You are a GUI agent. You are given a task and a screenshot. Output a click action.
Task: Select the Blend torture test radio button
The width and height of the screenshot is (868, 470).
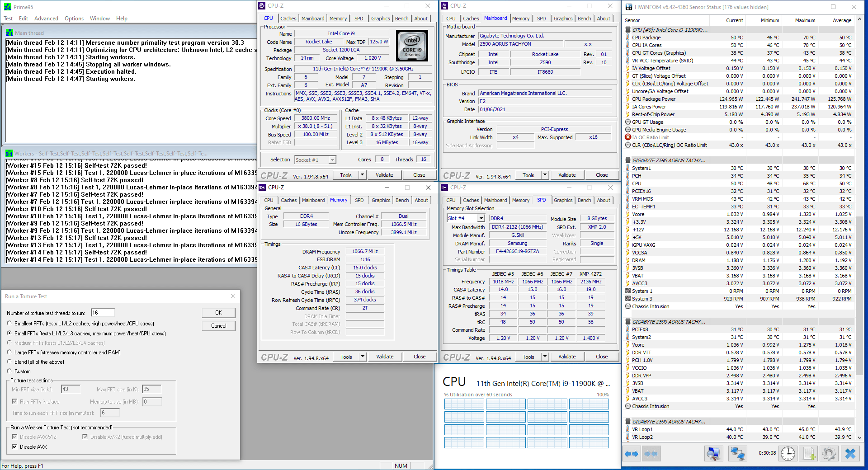[x=9, y=362]
